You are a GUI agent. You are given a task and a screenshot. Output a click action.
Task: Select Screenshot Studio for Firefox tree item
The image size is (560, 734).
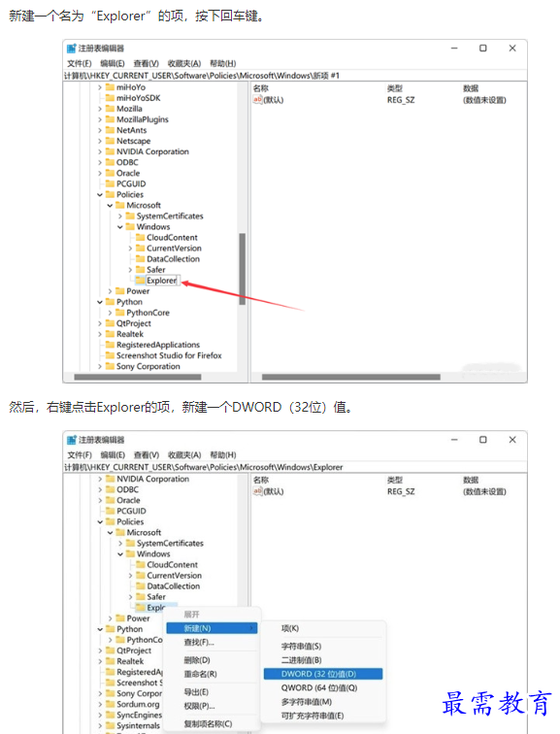[169, 355]
